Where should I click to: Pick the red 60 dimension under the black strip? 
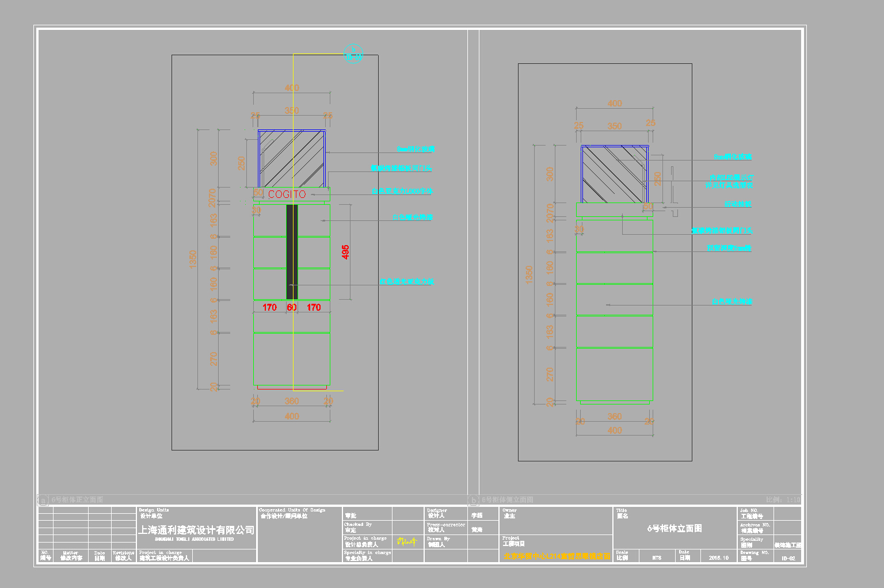click(292, 307)
